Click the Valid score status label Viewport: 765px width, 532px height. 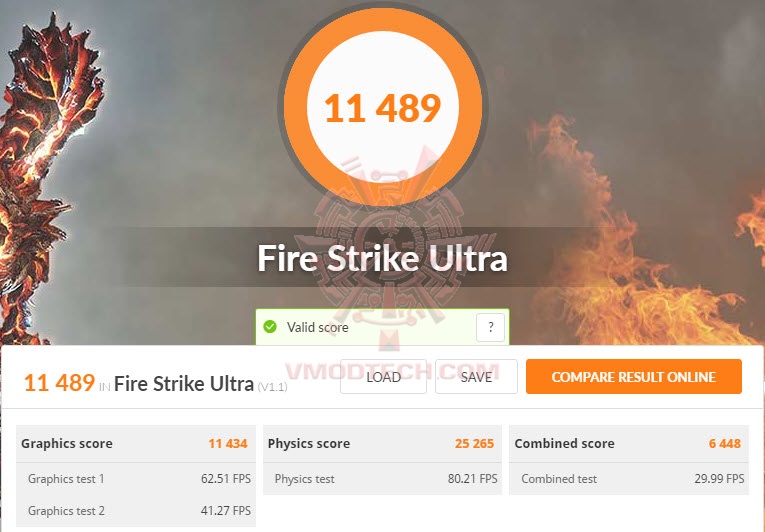[x=318, y=327]
